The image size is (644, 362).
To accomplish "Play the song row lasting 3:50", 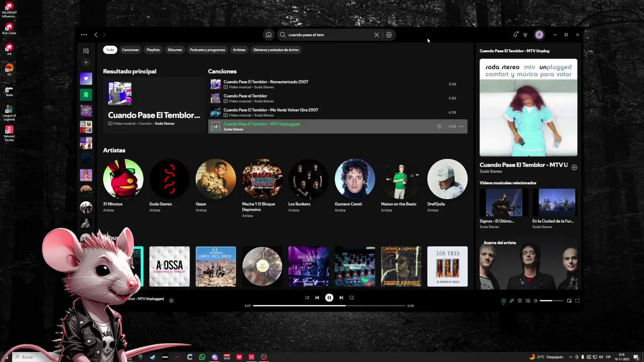I will point(338,98).
